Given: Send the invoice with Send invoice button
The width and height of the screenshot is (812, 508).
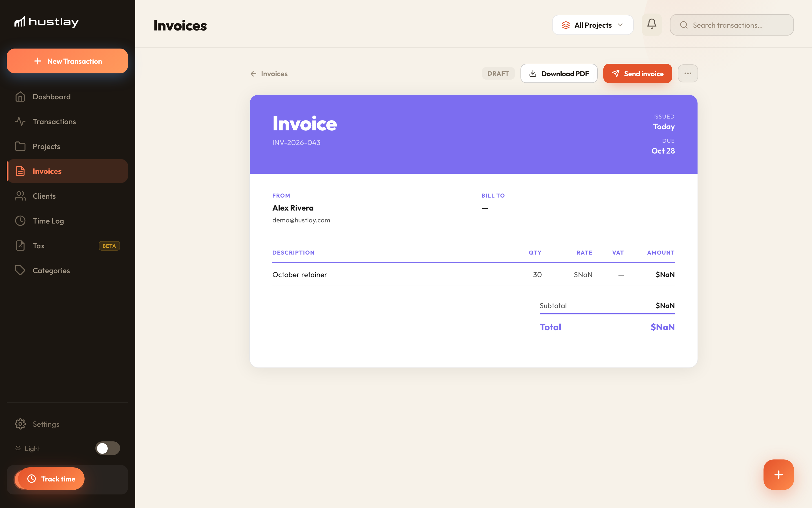Looking at the screenshot, I should (x=637, y=74).
